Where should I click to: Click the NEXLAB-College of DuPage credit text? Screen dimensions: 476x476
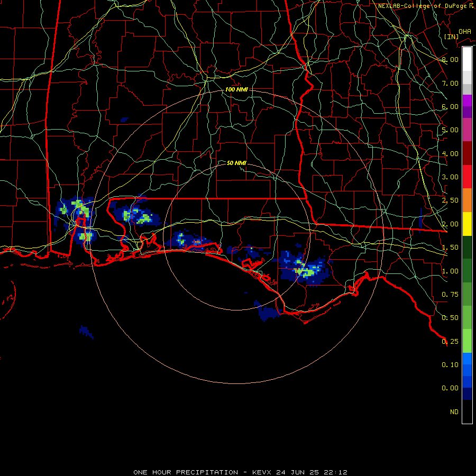coord(426,6)
